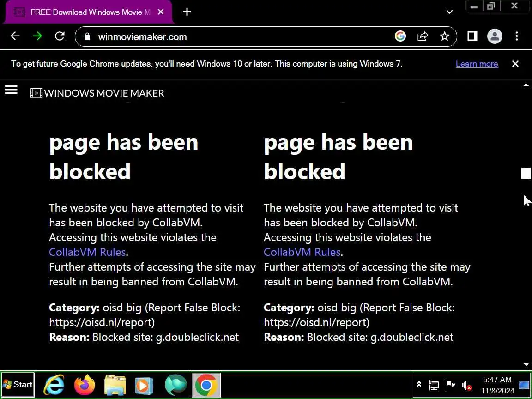Go back with the browser back arrow

15,36
